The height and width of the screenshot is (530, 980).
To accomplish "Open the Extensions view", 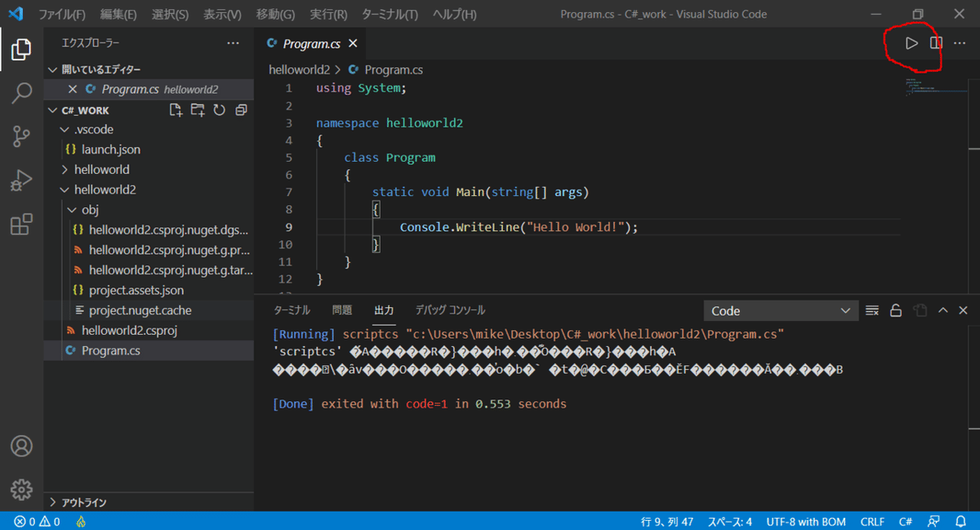I will coord(21,224).
